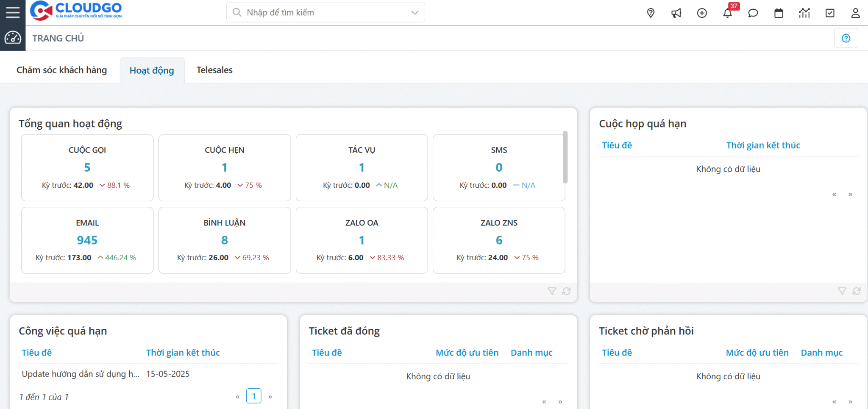Viewport: 868px width, 409px height.
Task: Refresh the Cuộc họp quá hạn widget
Action: point(857,291)
